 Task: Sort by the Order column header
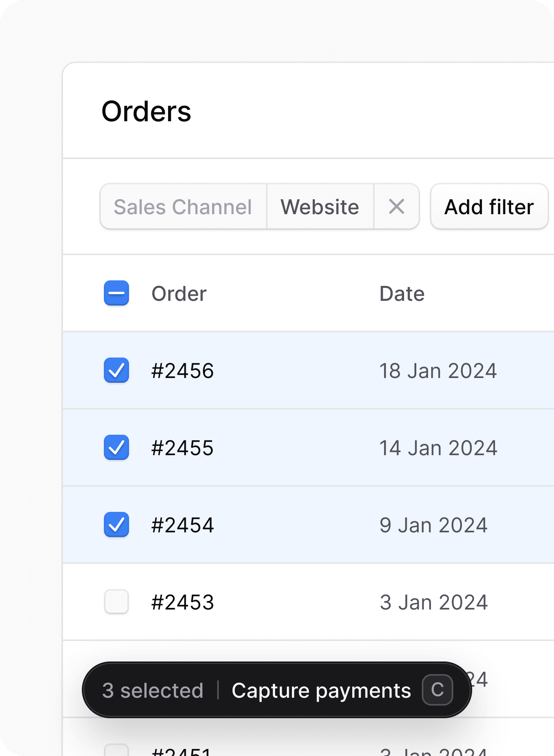[x=179, y=294]
